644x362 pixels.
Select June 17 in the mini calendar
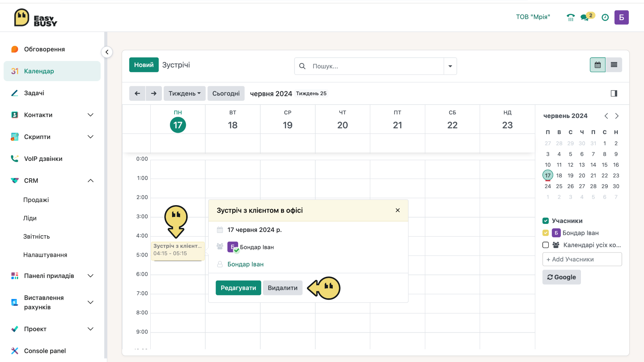coord(548,175)
